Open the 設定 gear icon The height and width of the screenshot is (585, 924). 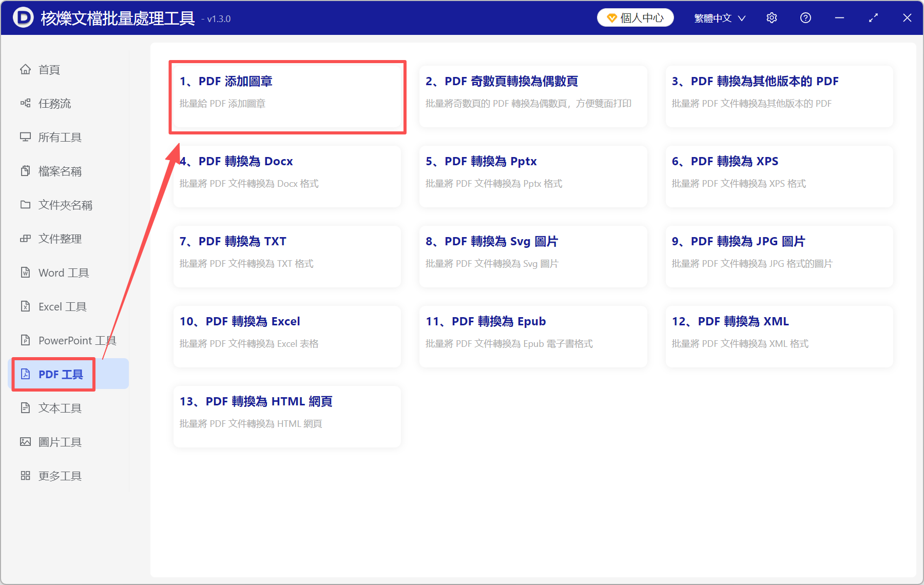[772, 17]
